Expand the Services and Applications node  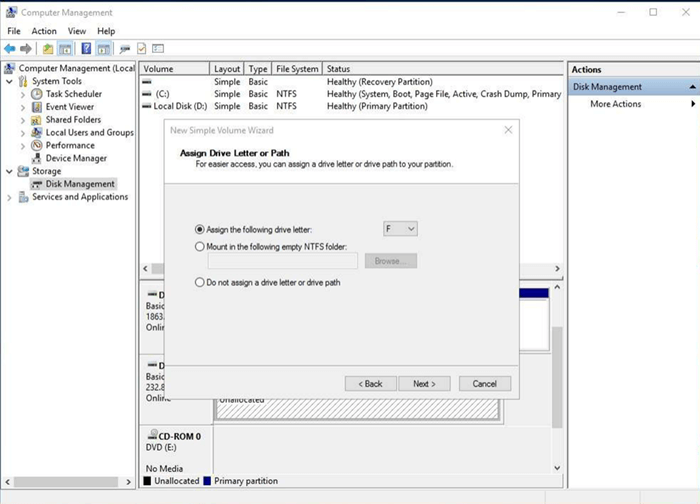(10, 197)
